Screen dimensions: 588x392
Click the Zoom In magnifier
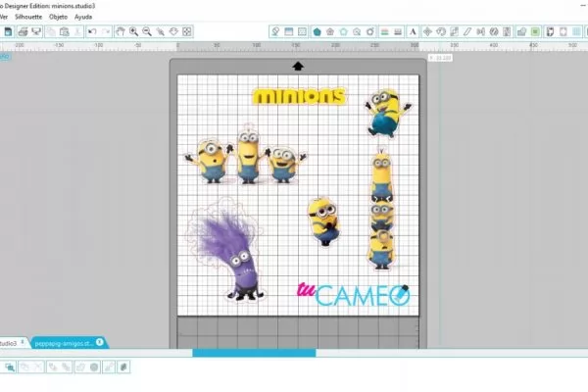coord(133,32)
